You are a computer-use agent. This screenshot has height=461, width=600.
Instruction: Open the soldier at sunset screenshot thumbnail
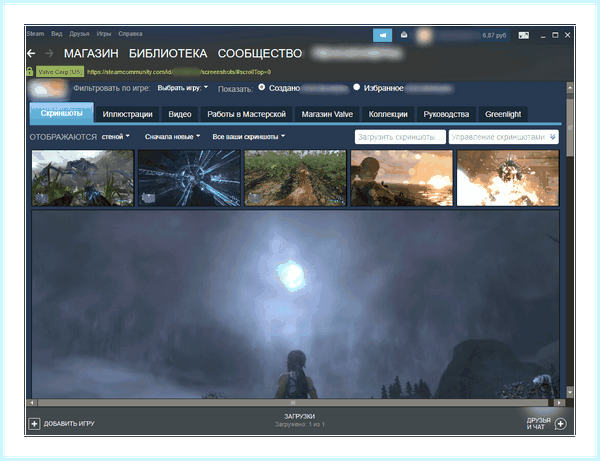tap(402, 178)
